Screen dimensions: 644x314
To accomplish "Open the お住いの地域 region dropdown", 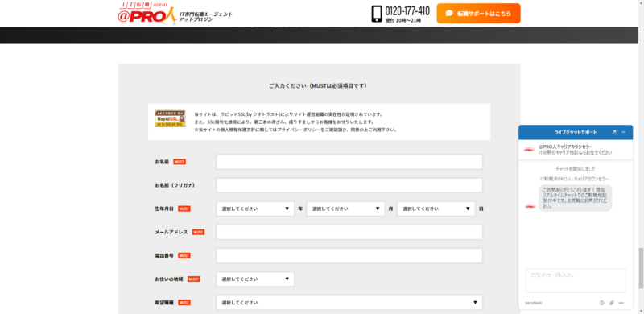I will 255,279.
